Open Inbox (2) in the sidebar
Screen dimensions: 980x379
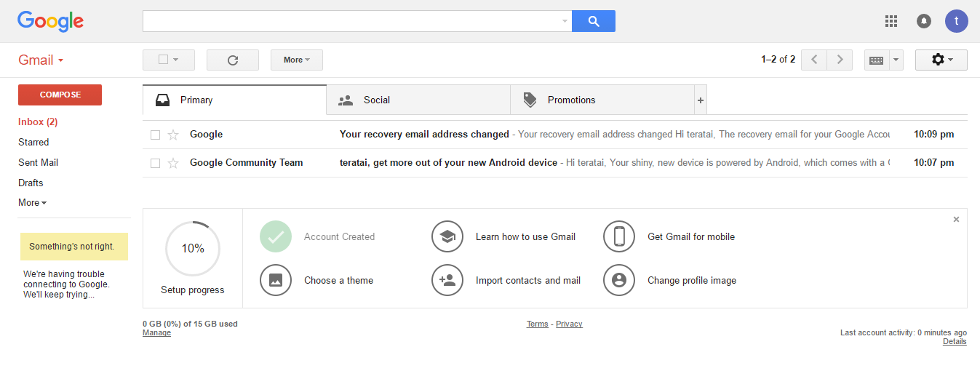(x=38, y=121)
